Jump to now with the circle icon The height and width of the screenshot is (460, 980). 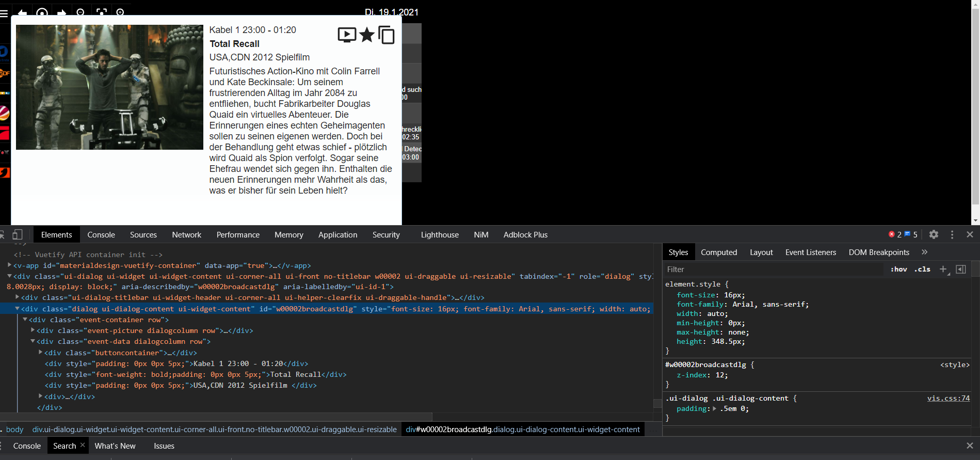[x=42, y=12]
